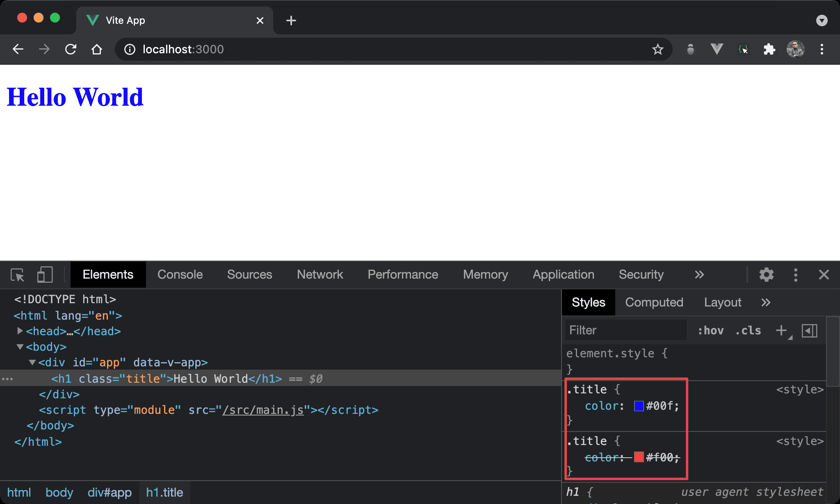
Task: Click the Vue devtools extension icon
Action: 717,50
